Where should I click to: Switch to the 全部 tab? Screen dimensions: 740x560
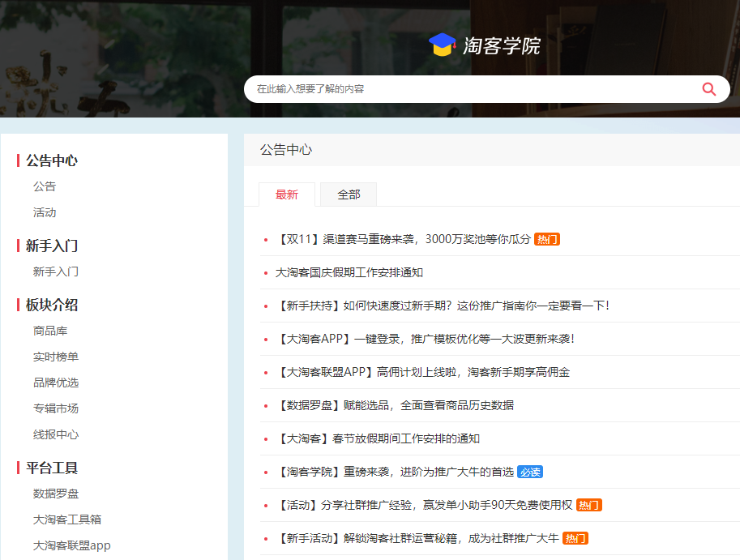coord(349,195)
